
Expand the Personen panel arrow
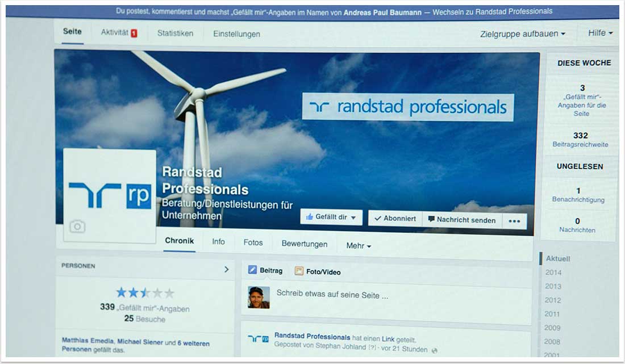[226, 269]
